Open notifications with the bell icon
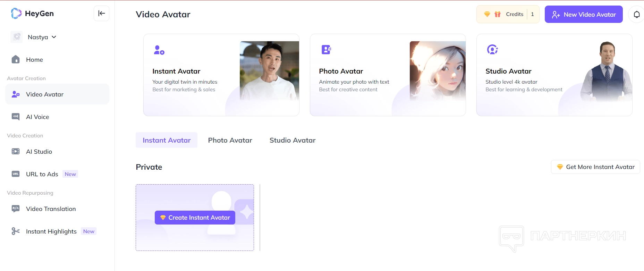The image size is (644, 271). 637,14
